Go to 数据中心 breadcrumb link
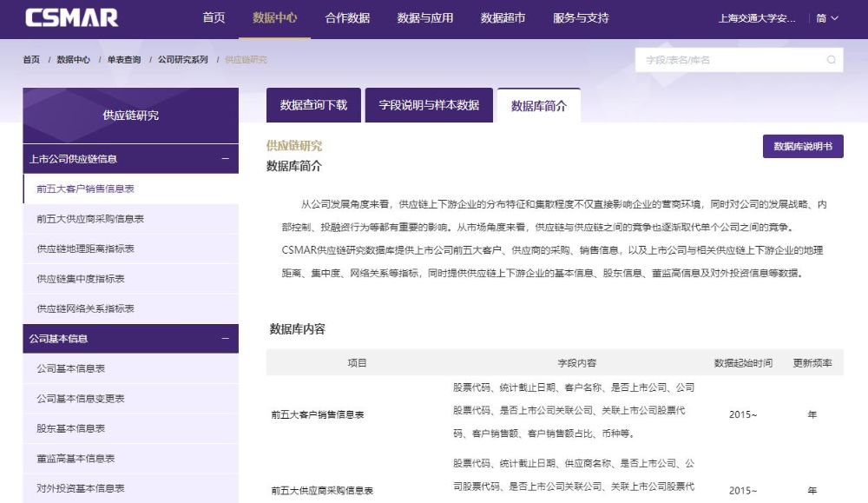The image size is (868, 503). 73,59
